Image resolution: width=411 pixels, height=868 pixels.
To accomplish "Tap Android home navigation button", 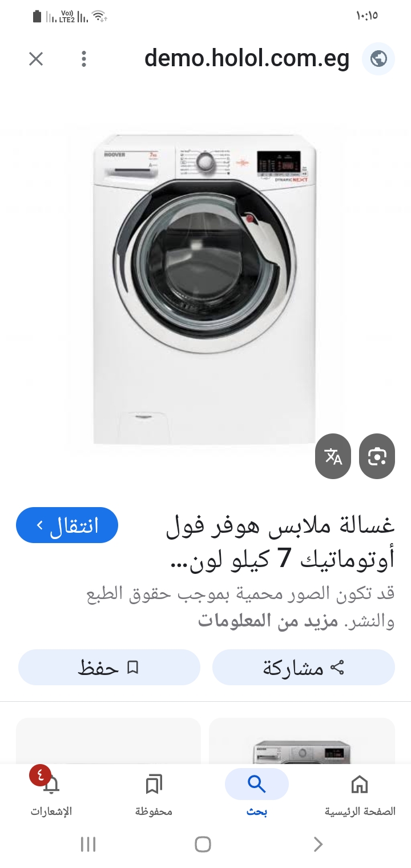I will tap(203, 844).
